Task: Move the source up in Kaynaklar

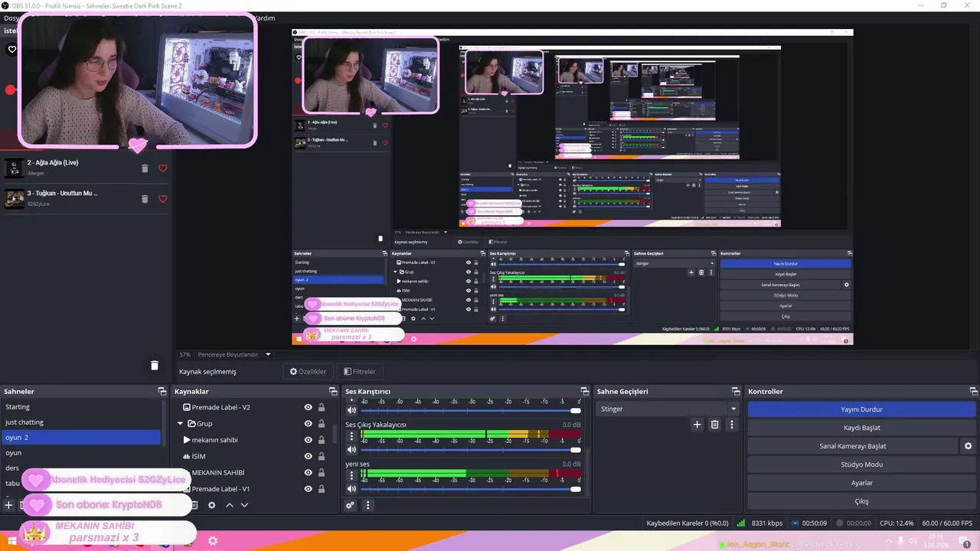Action: tap(229, 505)
